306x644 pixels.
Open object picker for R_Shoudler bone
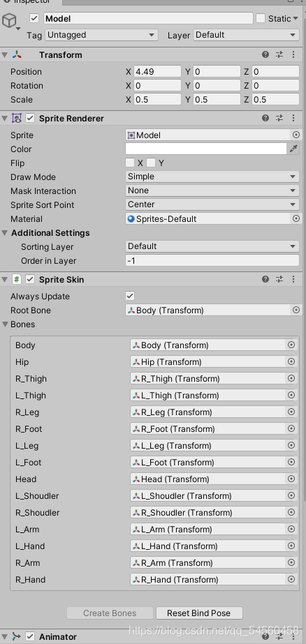(x=291, y=512)
